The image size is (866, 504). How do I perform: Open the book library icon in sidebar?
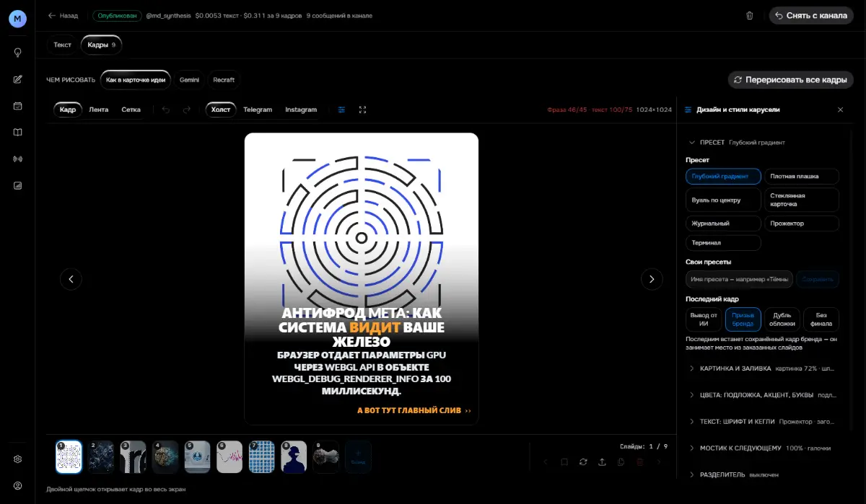pos(17,132)
